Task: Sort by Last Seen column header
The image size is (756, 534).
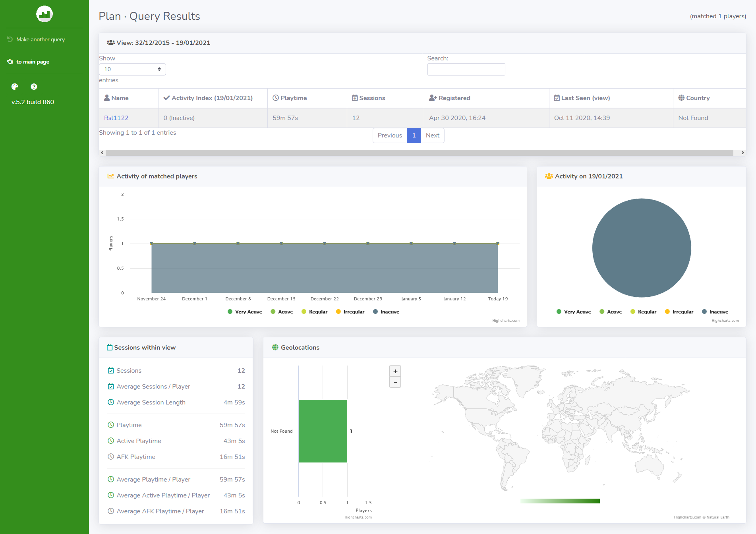Action: point(611,98)
